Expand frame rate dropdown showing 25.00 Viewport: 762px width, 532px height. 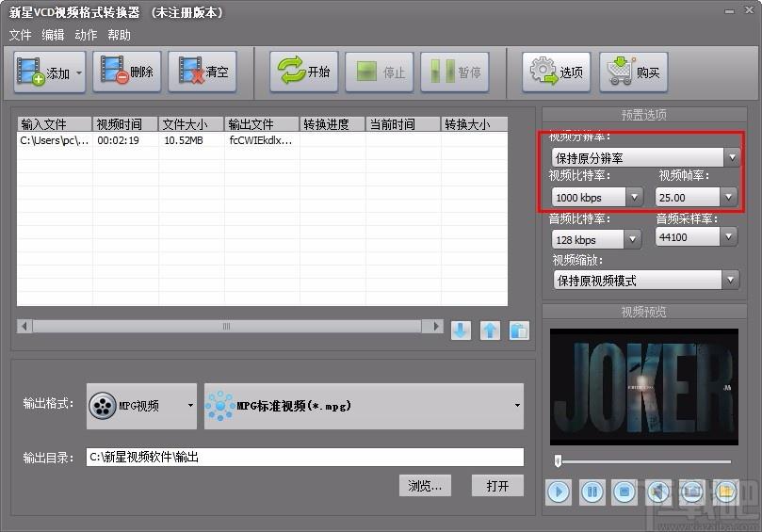pyautogui.click(x=728, y=197)
